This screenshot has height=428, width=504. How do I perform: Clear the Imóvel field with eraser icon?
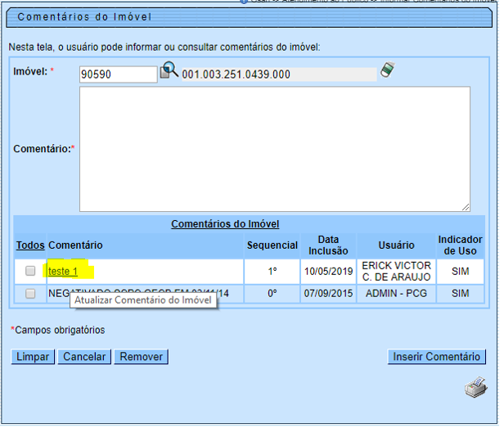click(x=387, y=70)
